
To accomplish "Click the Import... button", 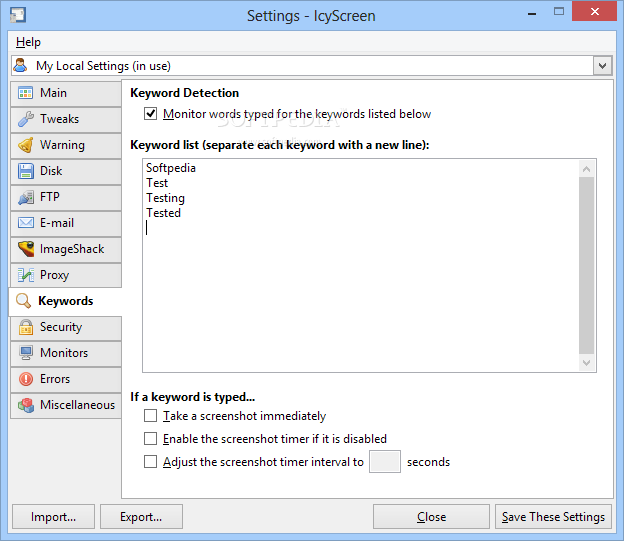I will pos(53,517).
